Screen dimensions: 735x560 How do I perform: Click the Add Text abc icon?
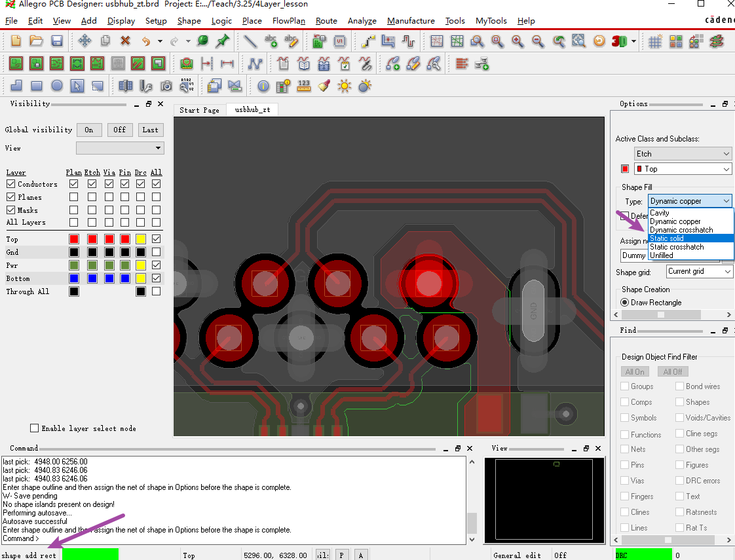(x=271, y=41)
